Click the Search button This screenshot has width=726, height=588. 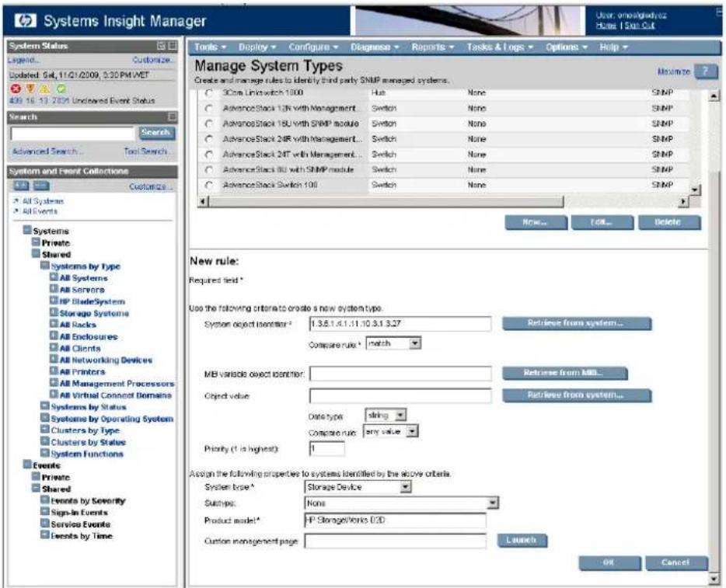[156, 133]
